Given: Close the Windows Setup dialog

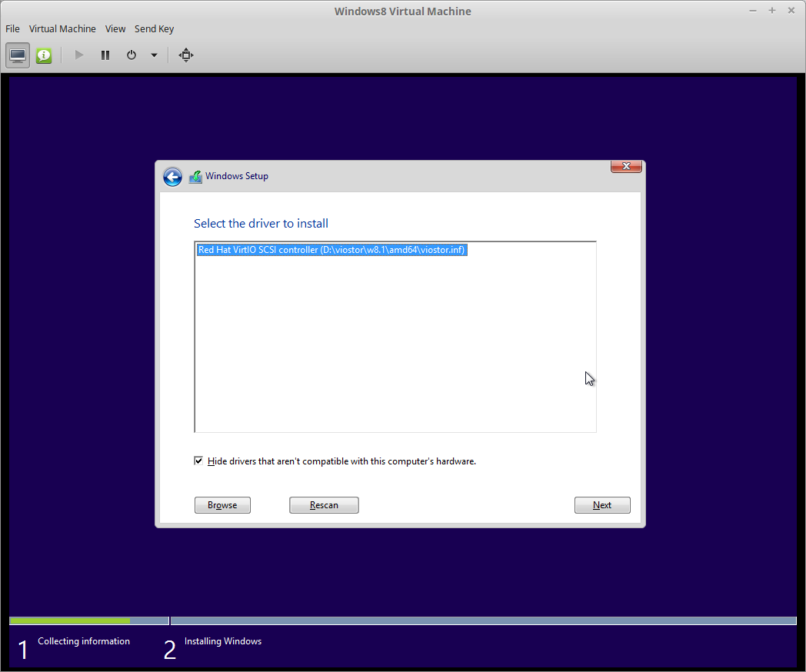Looking at the screenshot, I should 626,166.
